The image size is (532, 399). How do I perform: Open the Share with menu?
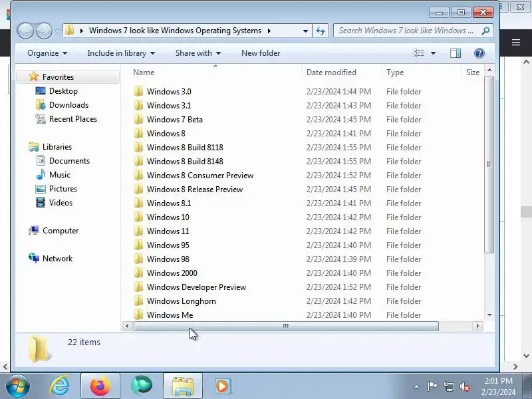click(x=198, y=53)
